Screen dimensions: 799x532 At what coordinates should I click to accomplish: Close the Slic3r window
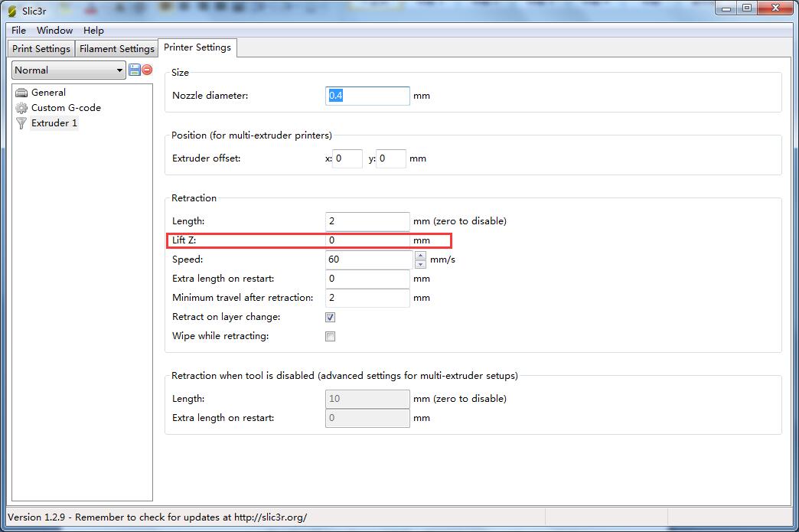coord(776,8)
